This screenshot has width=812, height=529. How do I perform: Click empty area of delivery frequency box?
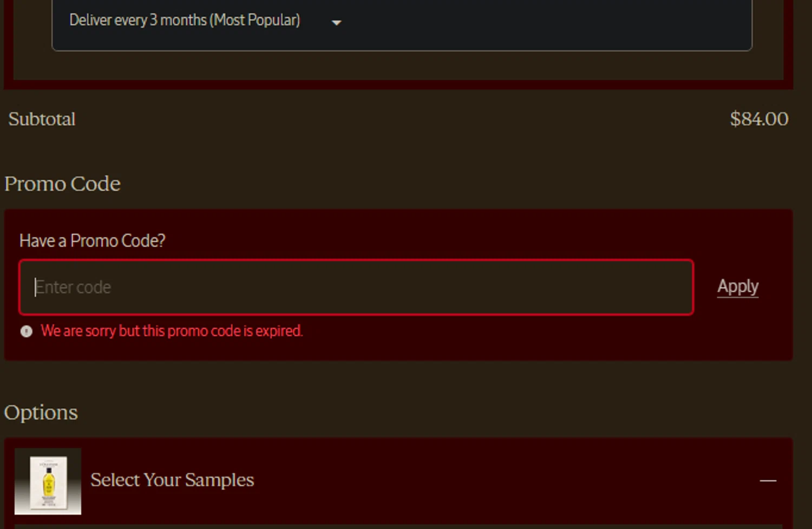pyautogui.click(x=541, y=24)
